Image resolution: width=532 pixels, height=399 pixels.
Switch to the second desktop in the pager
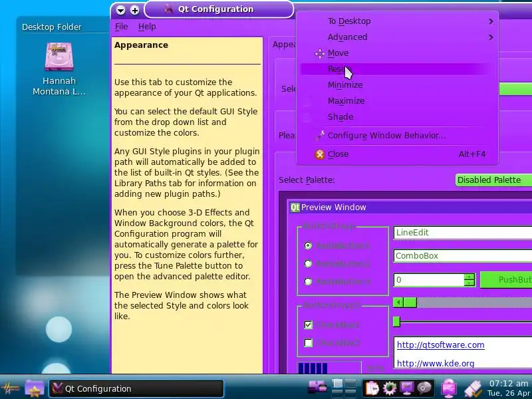coord(350,384)
